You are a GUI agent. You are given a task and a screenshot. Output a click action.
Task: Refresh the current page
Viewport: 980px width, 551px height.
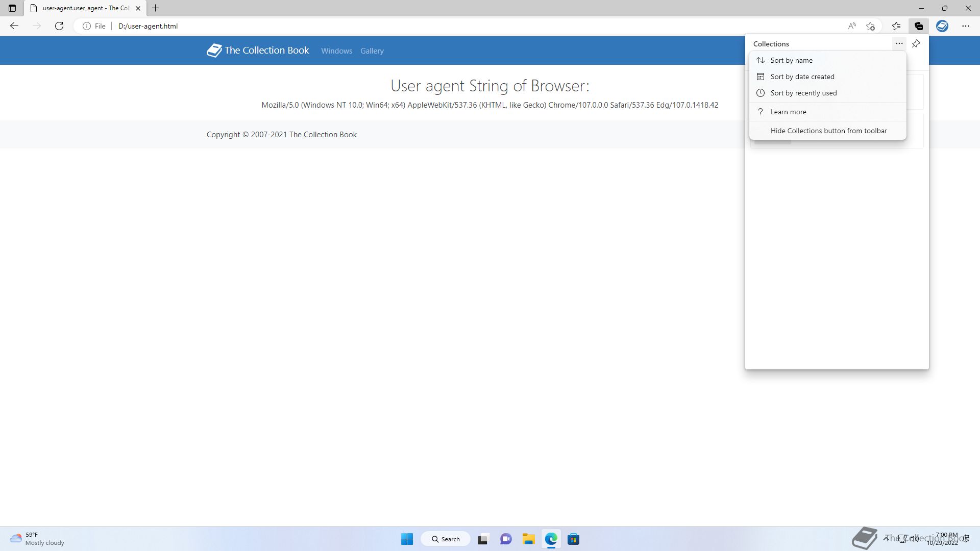tap(59, 26)
